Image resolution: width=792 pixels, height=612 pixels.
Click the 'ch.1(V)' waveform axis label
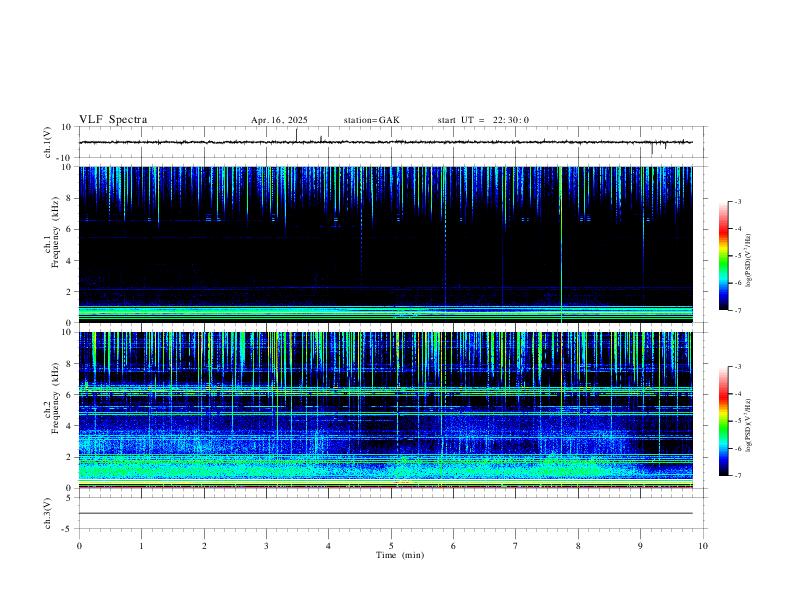point(47,142)
